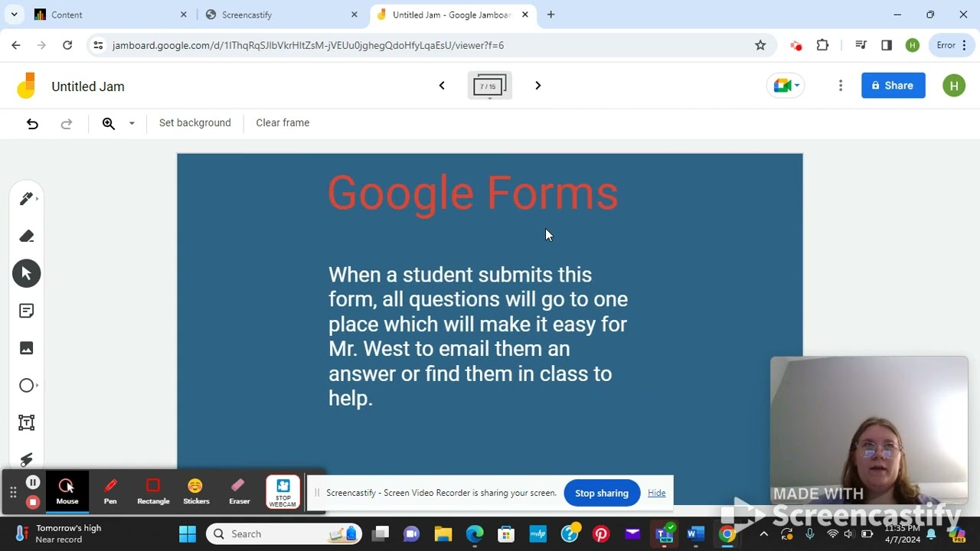Bookmark this page with the star
Viewport: 980px width, 551px height.
click(x=760, y=45)
